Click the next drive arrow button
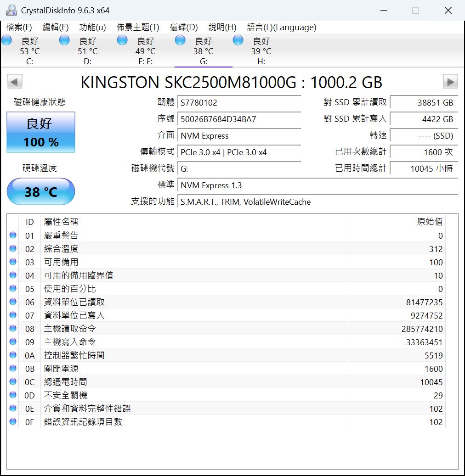Image resolution: width=465 pixels, height=476 pixels. tap(451, 81)
